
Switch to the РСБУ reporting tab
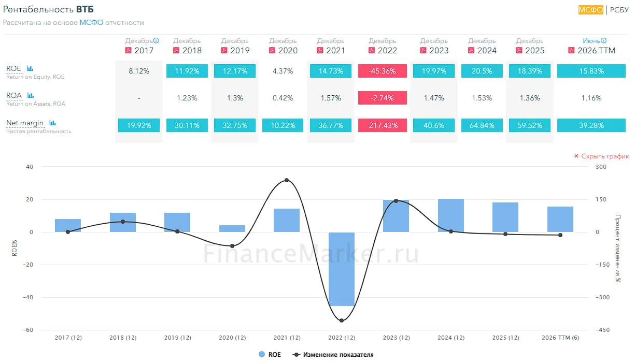(619, 9)
